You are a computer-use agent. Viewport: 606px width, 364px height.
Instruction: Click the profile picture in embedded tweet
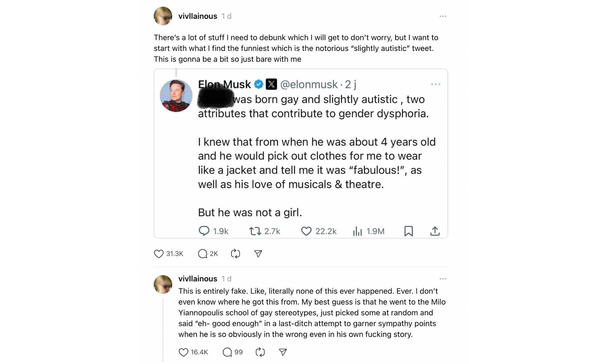(176, 96)
